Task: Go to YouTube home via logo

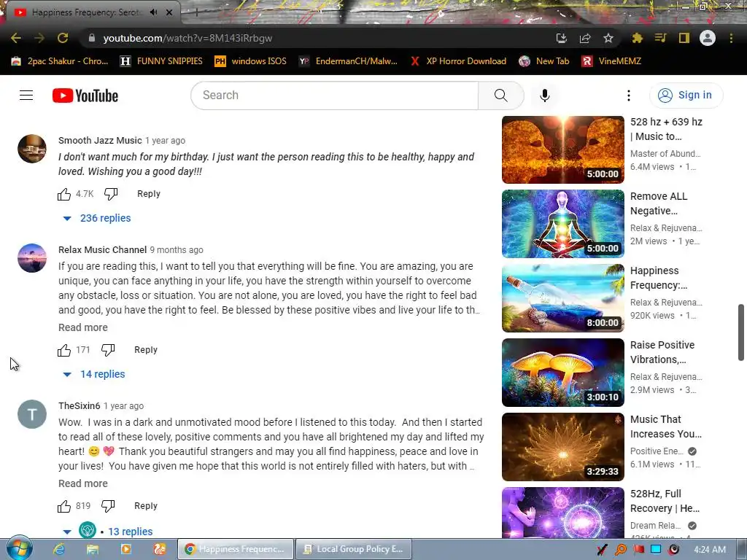Action: tap(85, 96)
